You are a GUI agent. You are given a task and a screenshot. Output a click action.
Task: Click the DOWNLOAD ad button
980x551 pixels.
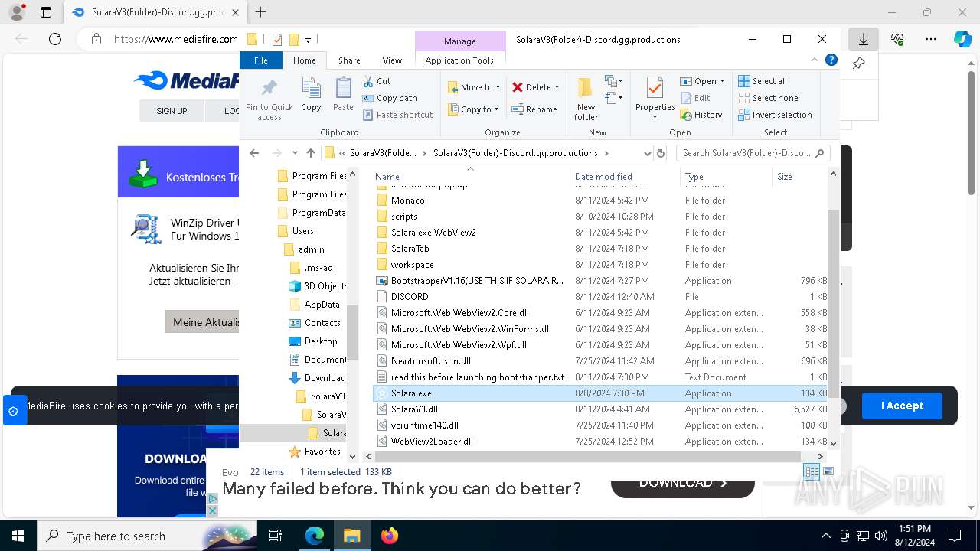point(683,483)
